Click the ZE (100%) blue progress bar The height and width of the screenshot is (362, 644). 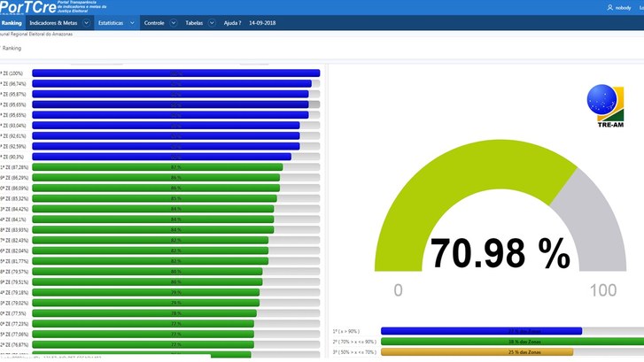pyautogui.click(x=175, y=73)
